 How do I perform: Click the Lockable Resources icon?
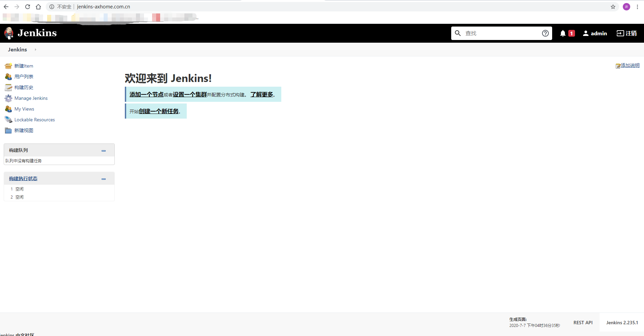coord(8,120)
